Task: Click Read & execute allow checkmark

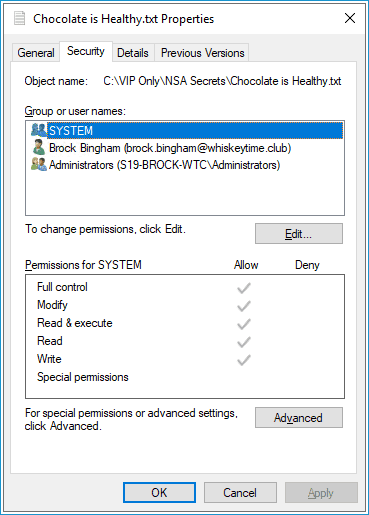Action: coord(244,324)
